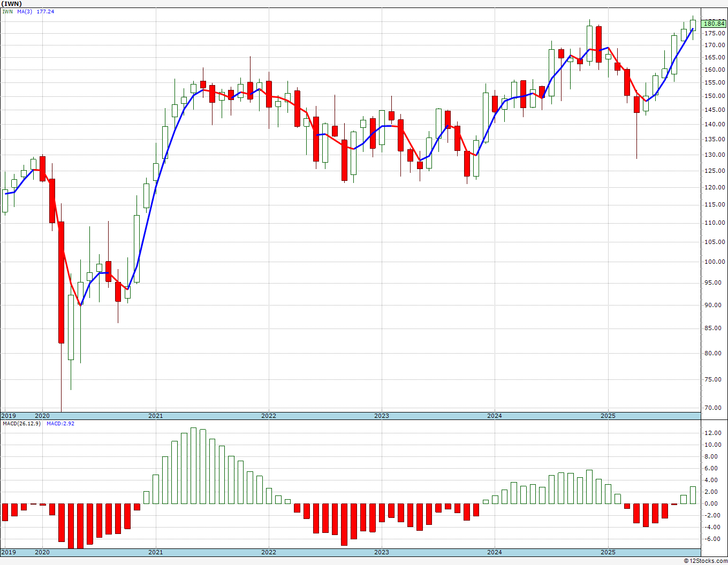Click the (IWN) ticker title
Screen dimensions: 728x565
coord(11,4)
